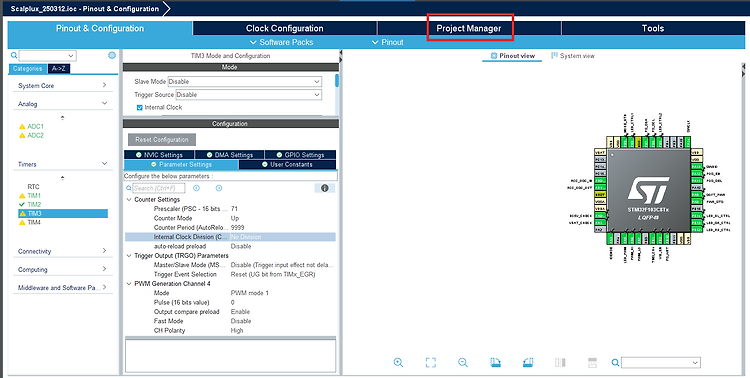Click the Prescaler value 71
The height and width of the screenshot is (378, 750).
tap(234, 209)
